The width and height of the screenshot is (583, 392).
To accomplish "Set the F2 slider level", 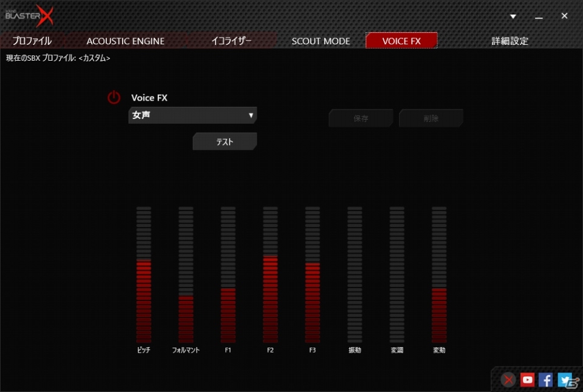I will click(270, 275).
